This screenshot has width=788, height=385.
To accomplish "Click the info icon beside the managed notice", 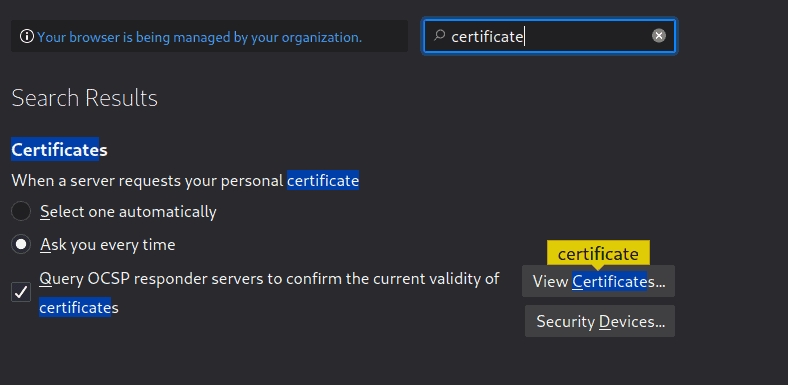I will pos(27,36).
